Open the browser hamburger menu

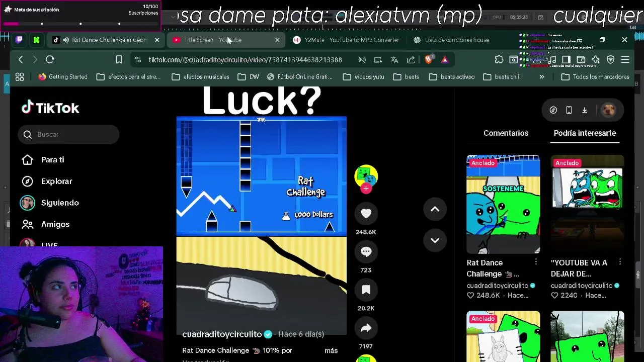pyautogui.click(x=625, y=60)
